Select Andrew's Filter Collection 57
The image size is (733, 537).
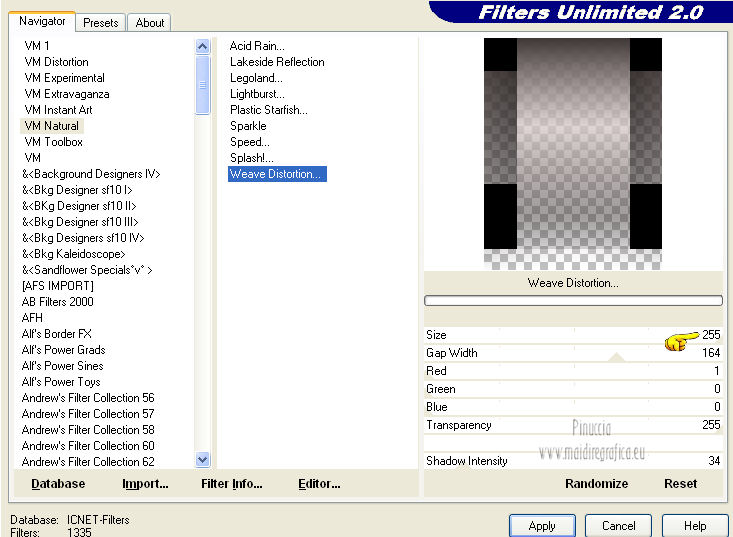[88, 414]
